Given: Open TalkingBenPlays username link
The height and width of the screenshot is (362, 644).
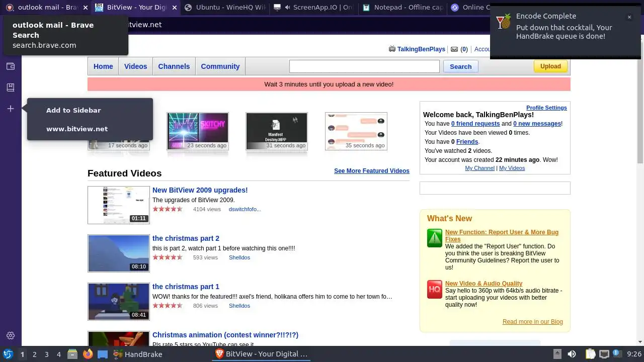Looking at the screenshot, I should pos(421,49).
